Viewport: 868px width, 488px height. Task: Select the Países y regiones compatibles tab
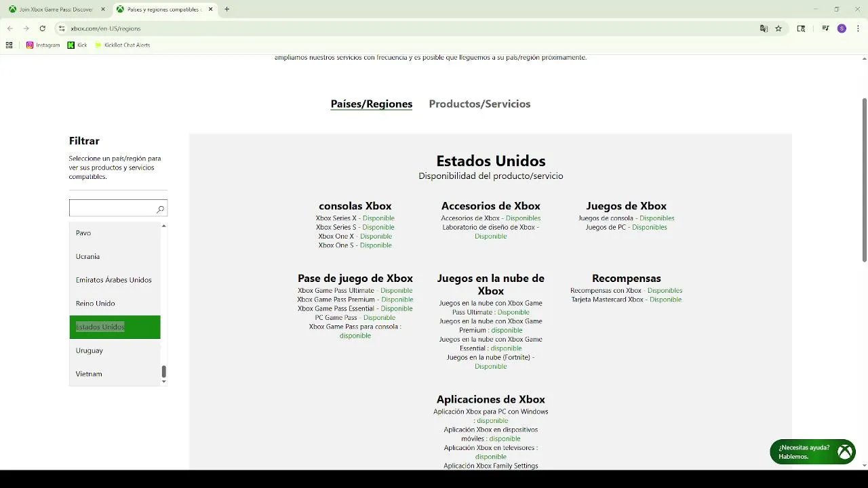click(x=163, y=9)
